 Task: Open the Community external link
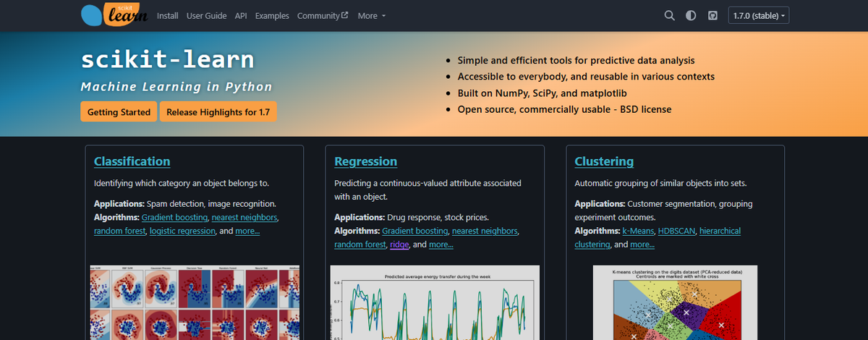point(323,15)
